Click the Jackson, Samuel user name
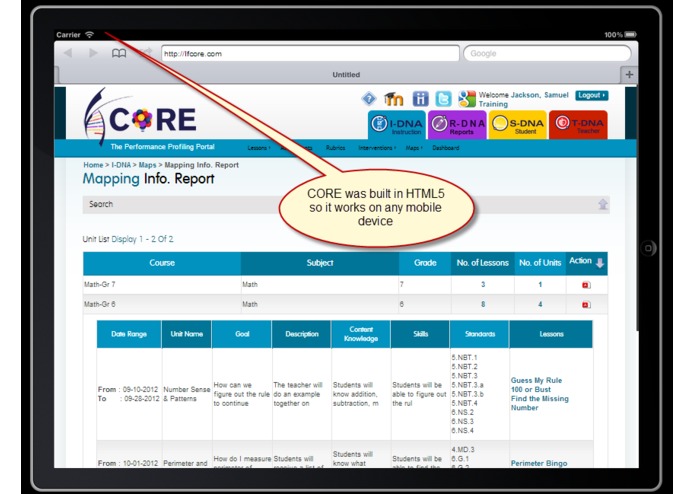The image size is (695, 494). coord(539,95)
